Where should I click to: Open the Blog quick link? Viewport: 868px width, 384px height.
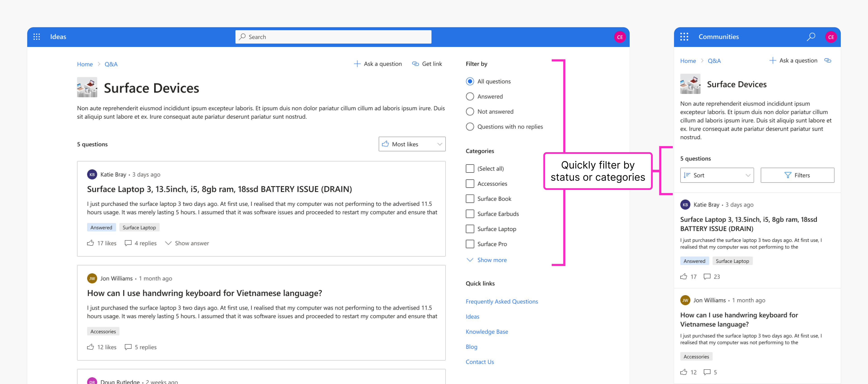tap(471, 347)
